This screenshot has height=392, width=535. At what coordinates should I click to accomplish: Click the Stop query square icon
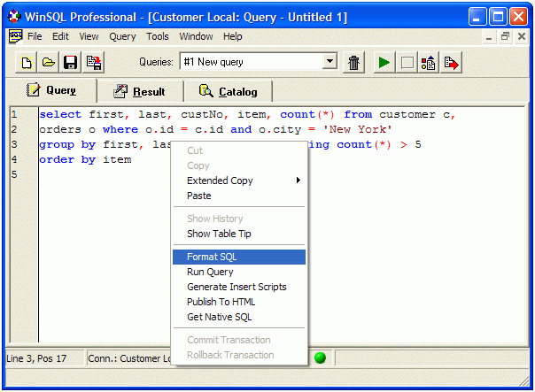tap(407, 62)
